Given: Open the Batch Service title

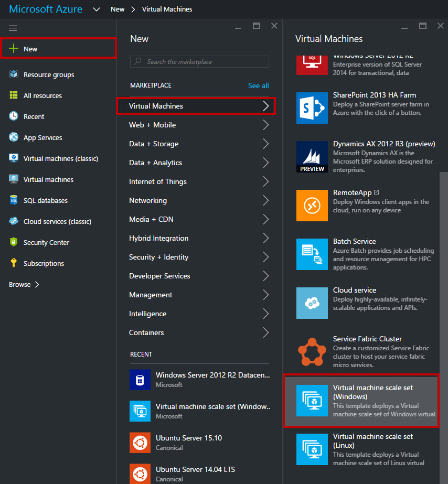Looking at the screenshot, I should click(x=355, y=241).
